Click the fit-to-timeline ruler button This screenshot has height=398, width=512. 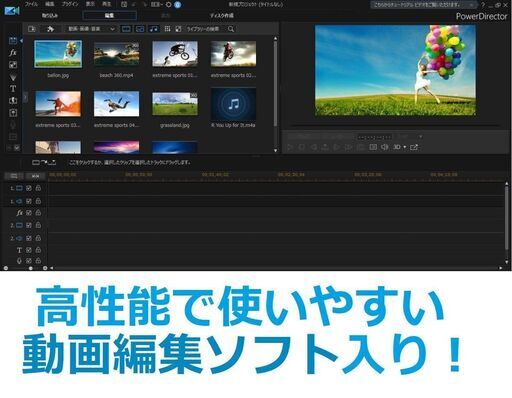pos(35,176)
